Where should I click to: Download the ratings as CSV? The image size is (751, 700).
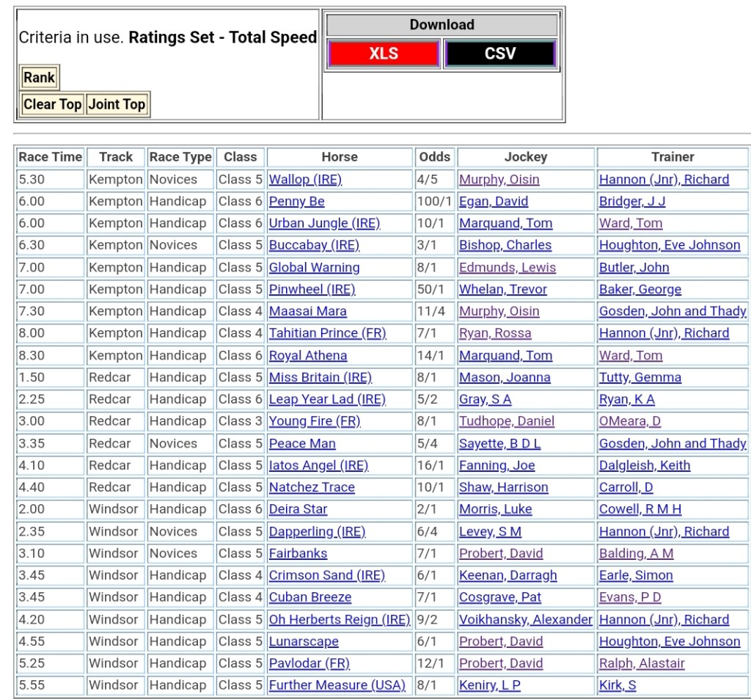coord(500,54)
